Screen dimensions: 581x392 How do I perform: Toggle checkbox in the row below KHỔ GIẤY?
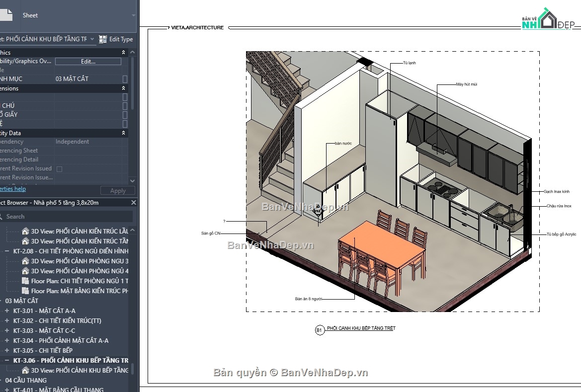click(x=125, y=124)
